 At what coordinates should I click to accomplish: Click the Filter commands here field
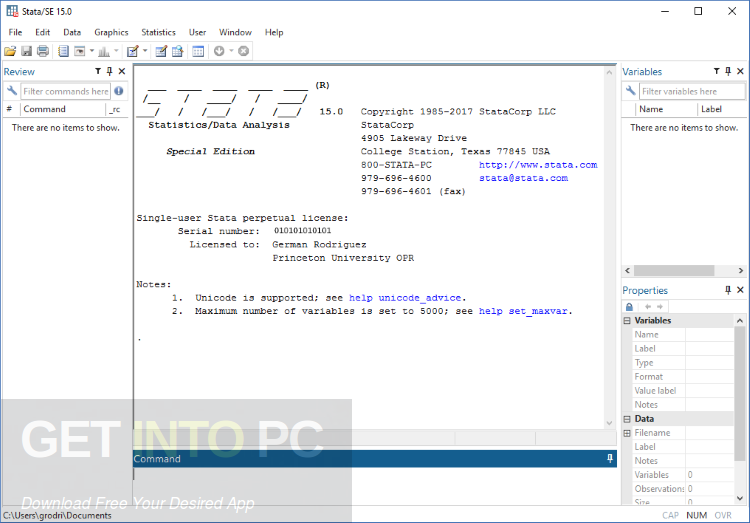coord(66,91)
